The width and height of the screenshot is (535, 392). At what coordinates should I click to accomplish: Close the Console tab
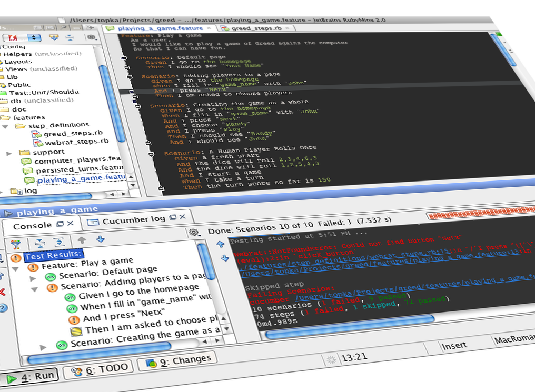[70, 223]
